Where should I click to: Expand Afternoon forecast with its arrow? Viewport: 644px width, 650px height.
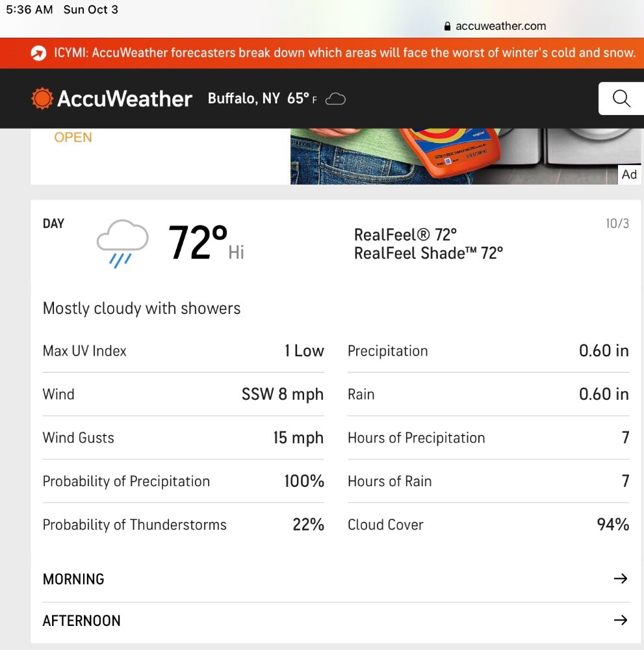(x=621, y=620)
